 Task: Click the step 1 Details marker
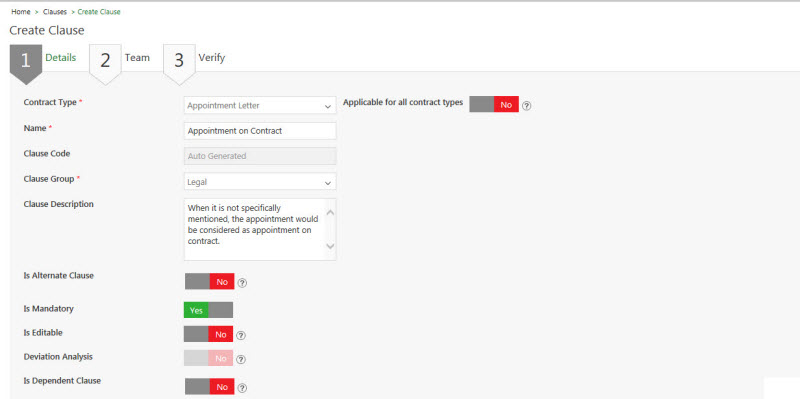[x=26, y=63]
